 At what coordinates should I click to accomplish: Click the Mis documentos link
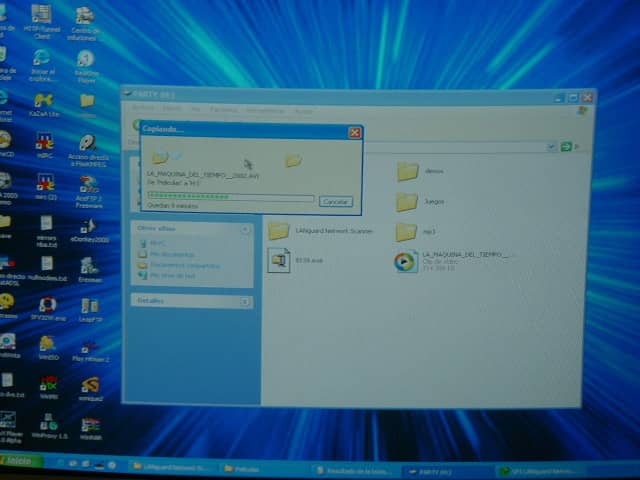pyautogui.click(x=171, y=254)
